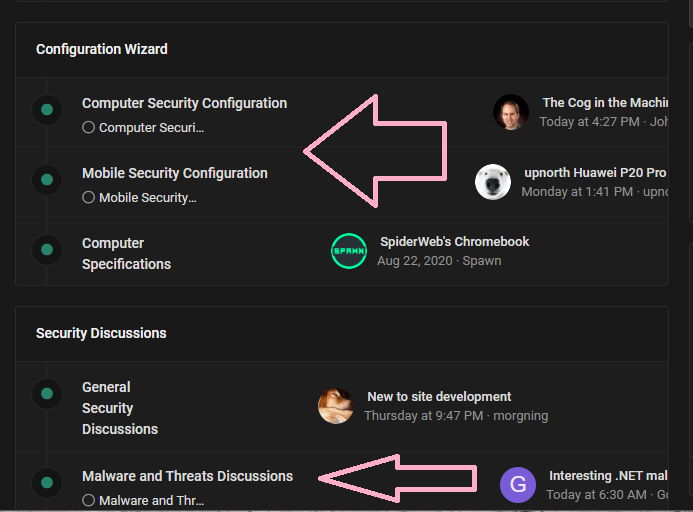Open the Mobile Security Configuration forum

click(175, 173)
